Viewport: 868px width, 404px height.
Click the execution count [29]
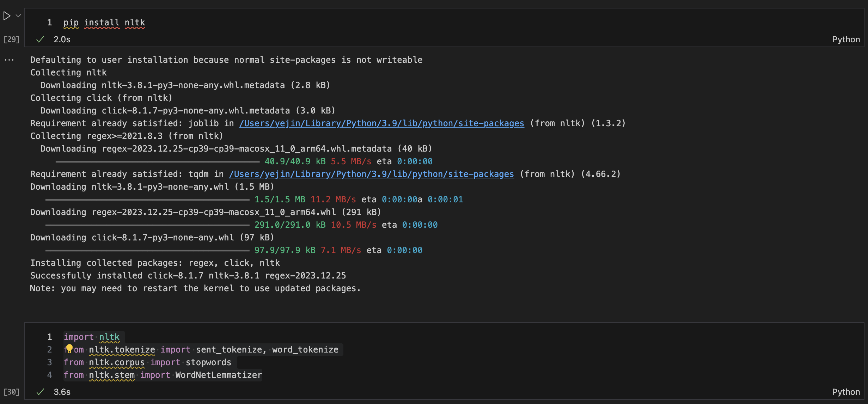pos(11,39)
